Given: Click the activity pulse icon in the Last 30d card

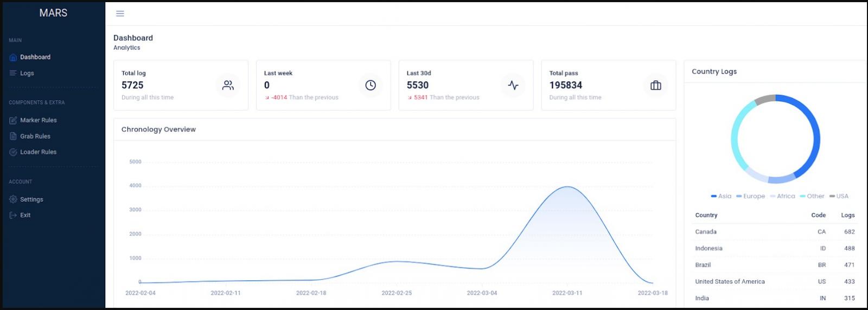Looking at the screenshot, I should pyautogui.click(x=513, y=85).
